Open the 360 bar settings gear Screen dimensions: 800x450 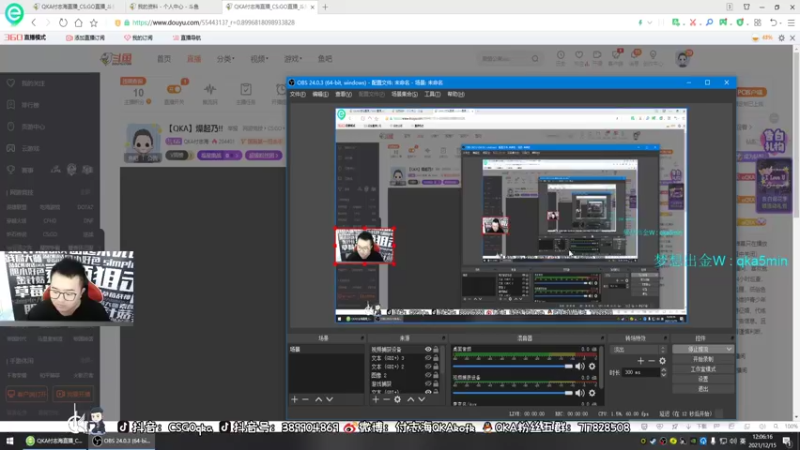click(x=781, y=38)
